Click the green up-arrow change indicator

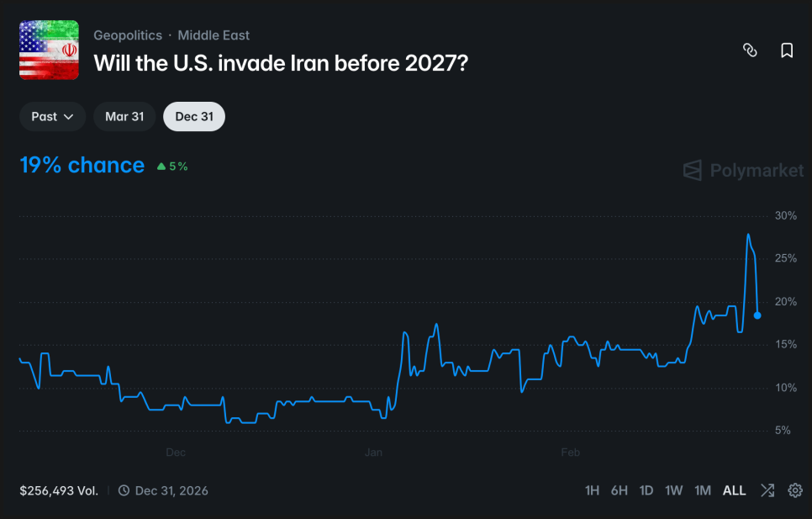click(161, 167)
